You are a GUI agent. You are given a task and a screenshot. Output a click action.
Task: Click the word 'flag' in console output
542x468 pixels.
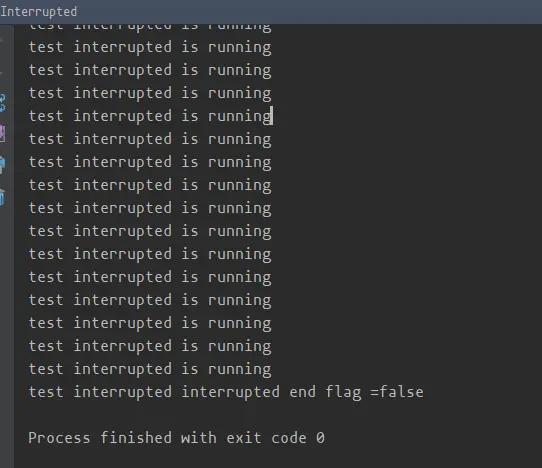pos(343,392)
